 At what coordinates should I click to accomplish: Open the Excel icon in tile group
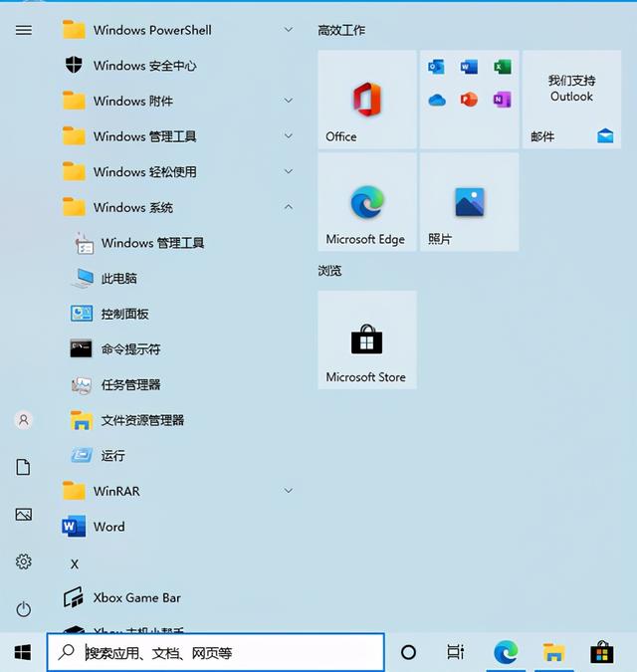click(502, 67)
